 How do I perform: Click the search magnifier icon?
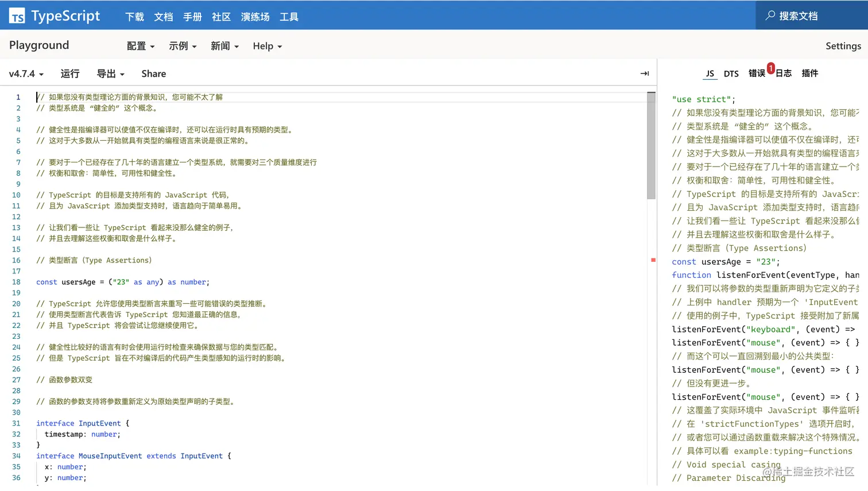pyautogui.click(x=770, y=16)
